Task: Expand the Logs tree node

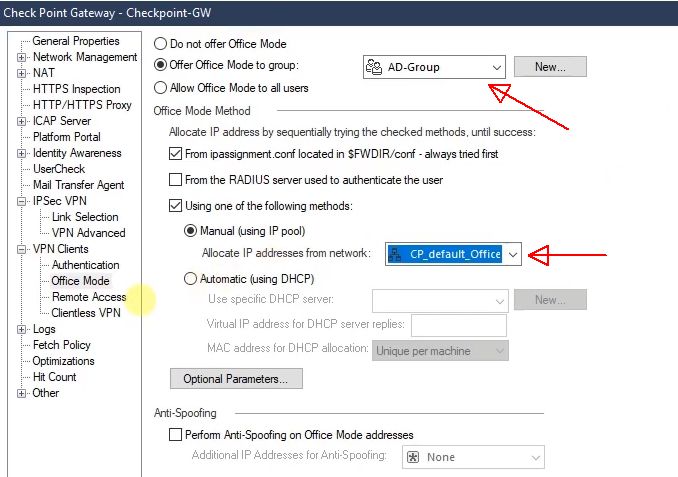Action: tap(21, 329)
